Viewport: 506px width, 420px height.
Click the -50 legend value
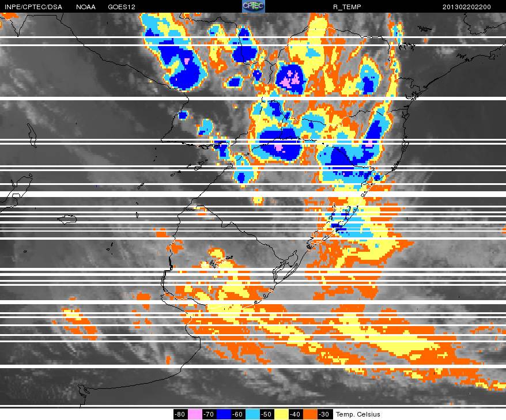pos(267,414)
